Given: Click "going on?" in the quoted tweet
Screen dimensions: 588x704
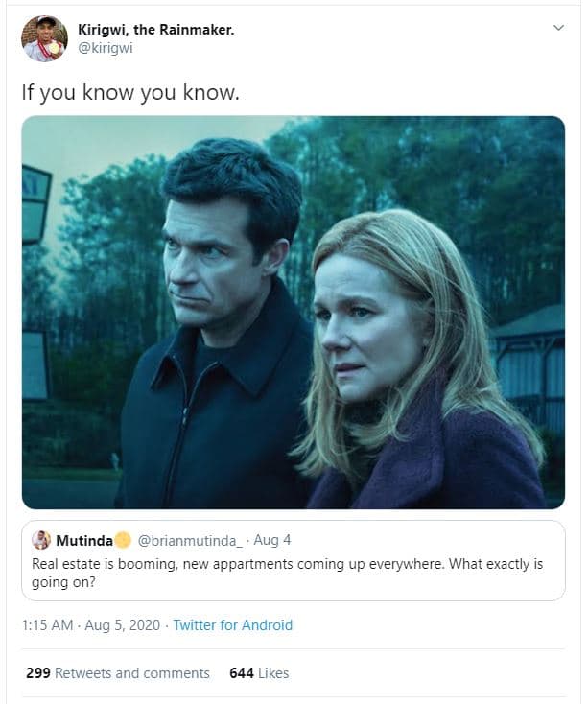Looking at the screenshot, I should (x=61, y=582).
